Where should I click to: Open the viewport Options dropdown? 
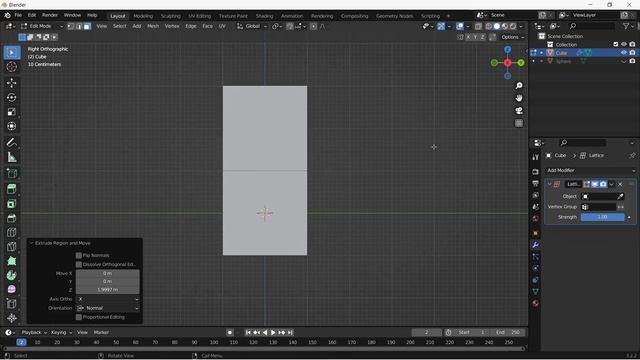pos(513,37)
